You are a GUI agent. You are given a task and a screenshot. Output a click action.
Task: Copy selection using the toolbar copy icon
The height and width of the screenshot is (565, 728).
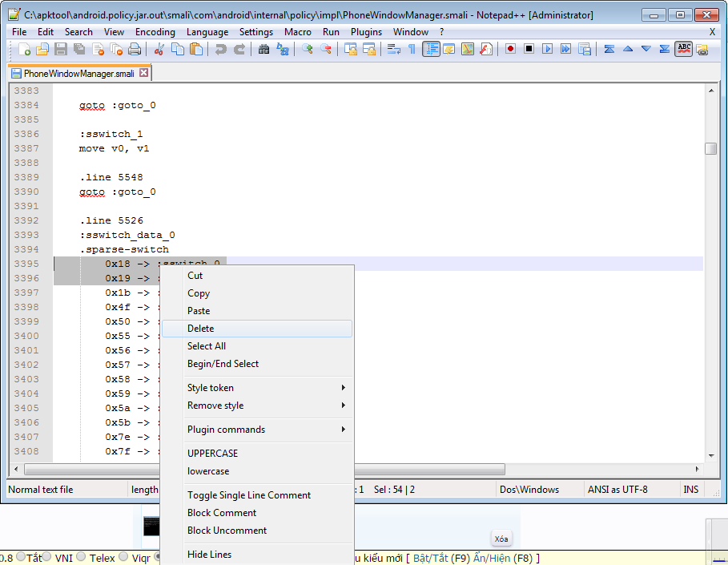coord(178,49)
